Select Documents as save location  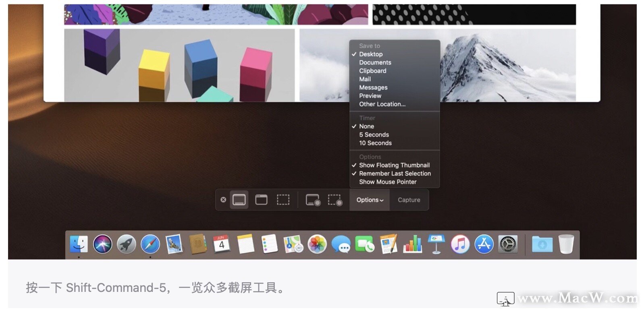point(375,62)
